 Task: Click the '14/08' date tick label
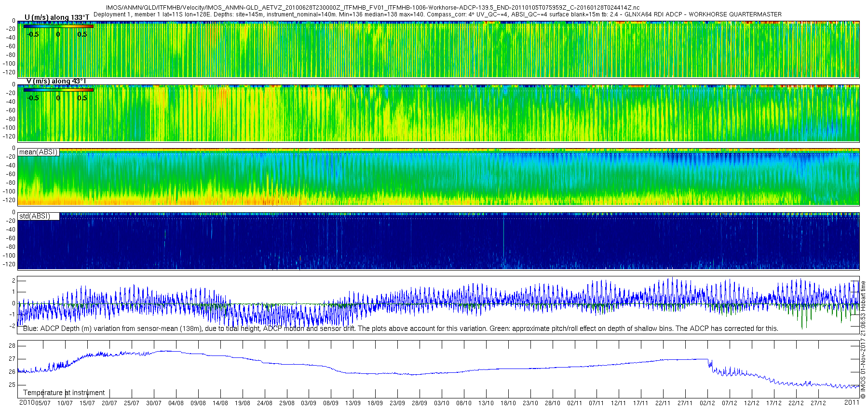[220, 403]
